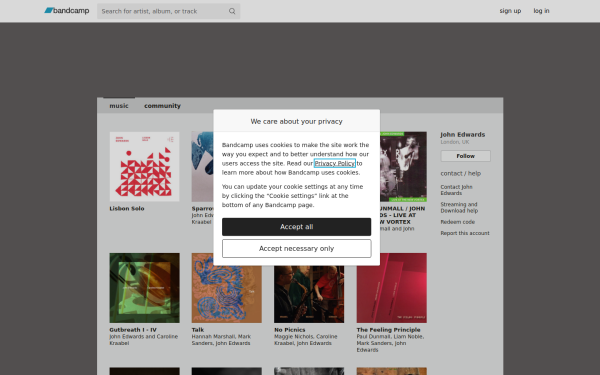Click the Accept all button

(297, 227)
